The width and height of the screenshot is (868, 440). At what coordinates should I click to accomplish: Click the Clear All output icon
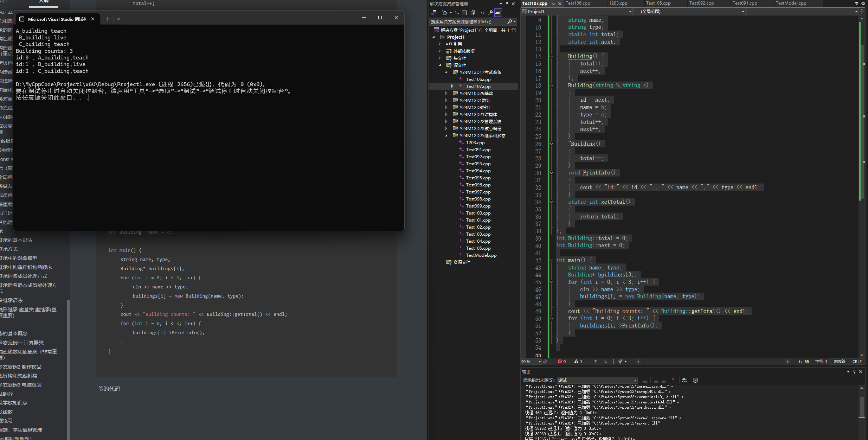[x=674, y=380]
